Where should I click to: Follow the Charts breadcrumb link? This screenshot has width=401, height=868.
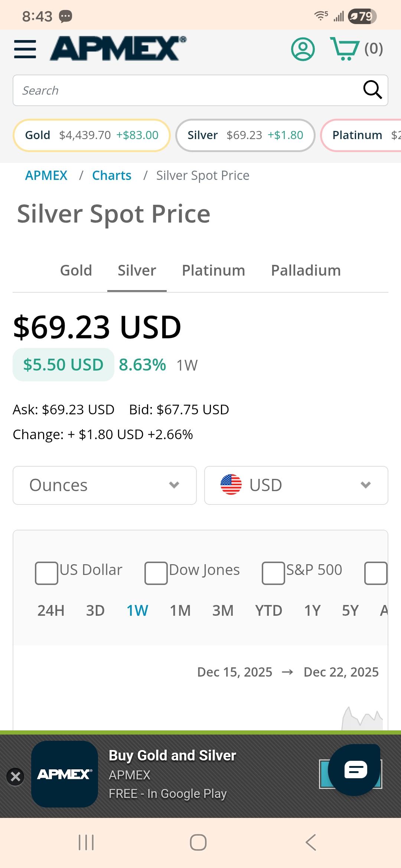point(111,175)
